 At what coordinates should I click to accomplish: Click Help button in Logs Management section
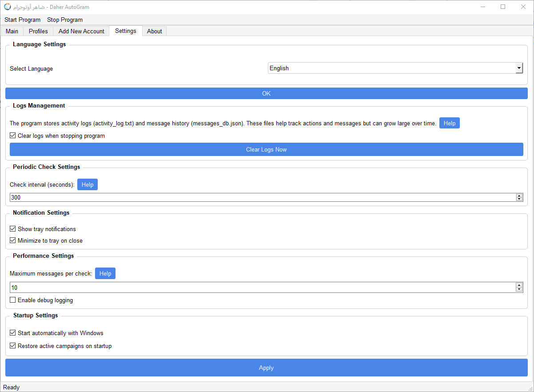pos(449,123)
